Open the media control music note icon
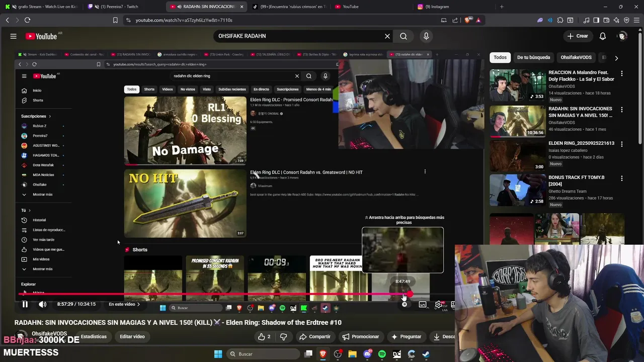Screen dimensions: 644x362 point(587,20)
